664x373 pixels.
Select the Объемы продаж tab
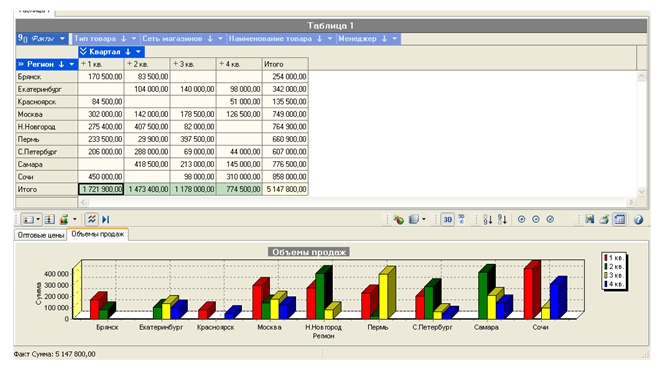click(97, 234)
